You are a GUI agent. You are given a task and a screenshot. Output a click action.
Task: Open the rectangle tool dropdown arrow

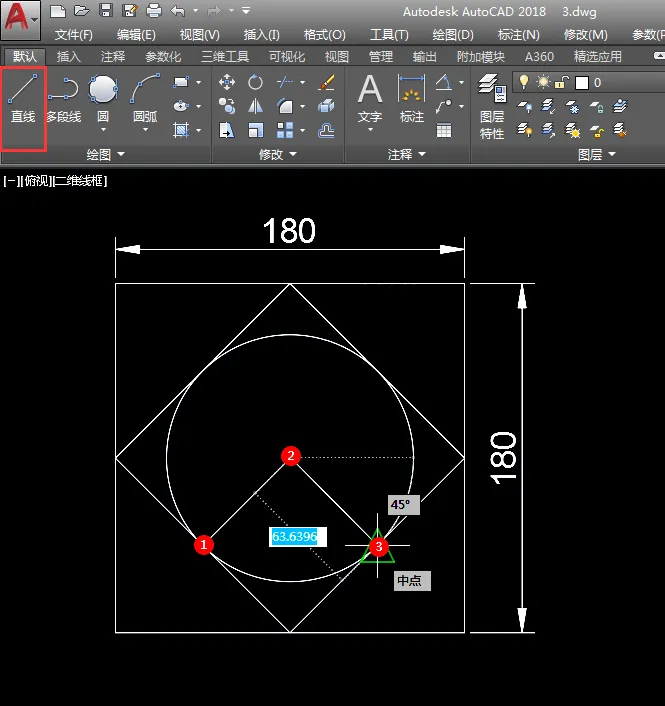pos(199,82)
